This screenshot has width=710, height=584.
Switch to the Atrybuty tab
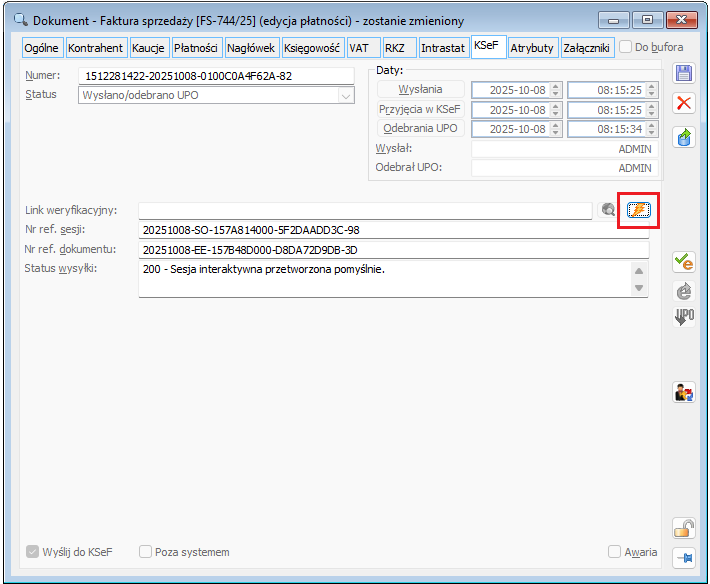tap(532, 48)
